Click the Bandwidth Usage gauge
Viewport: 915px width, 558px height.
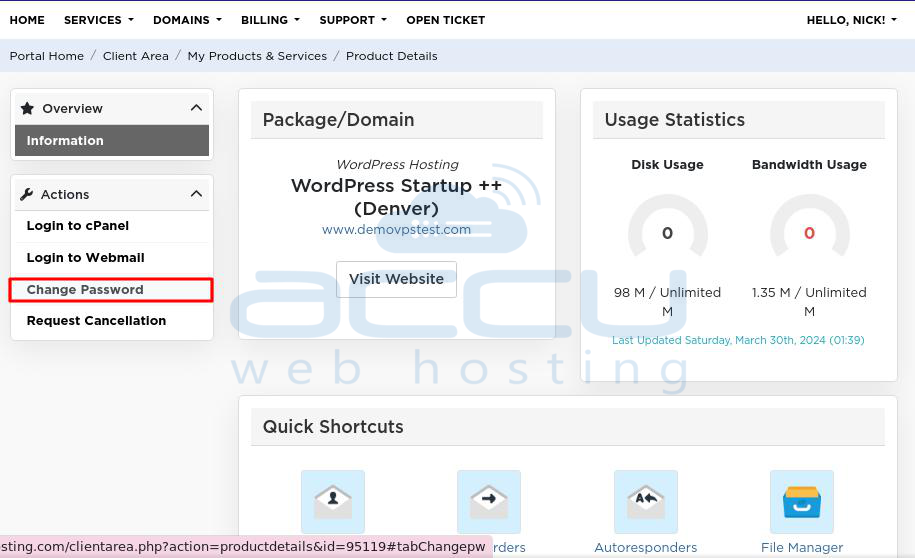point(809,228)
